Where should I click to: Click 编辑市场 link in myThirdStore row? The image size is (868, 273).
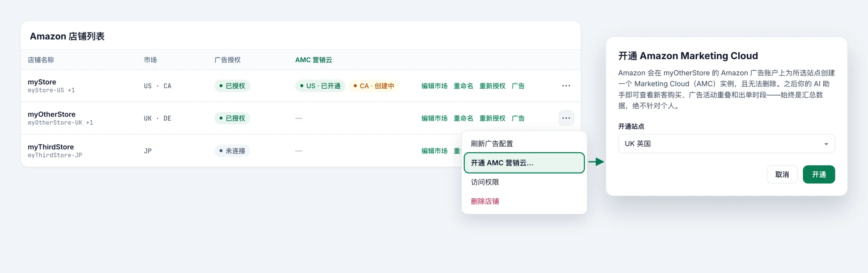click(434, 151)
